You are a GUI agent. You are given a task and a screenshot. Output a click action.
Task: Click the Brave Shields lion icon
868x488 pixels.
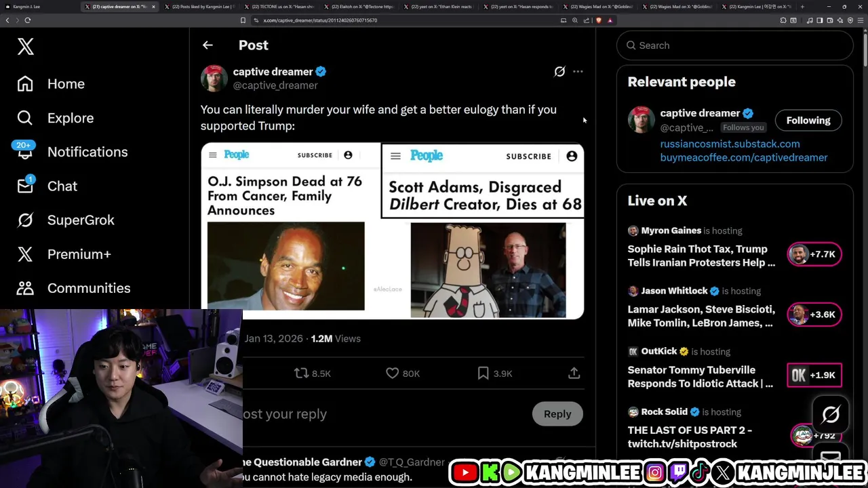599,20
